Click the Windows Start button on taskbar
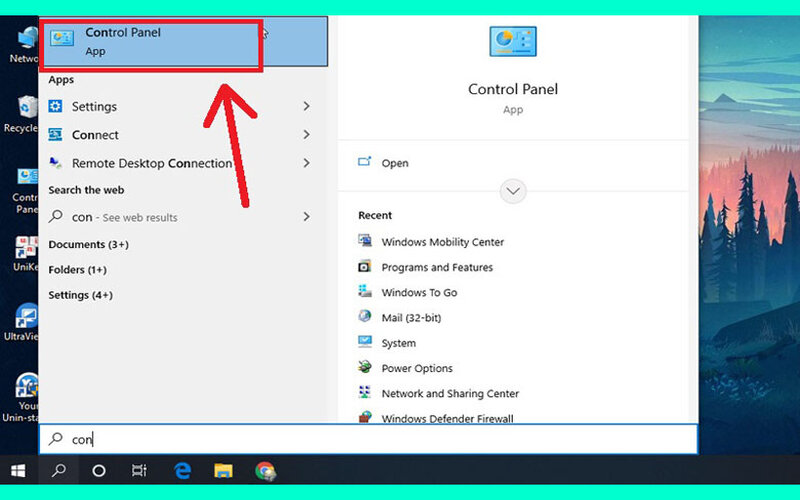 (x=18, y=470)
